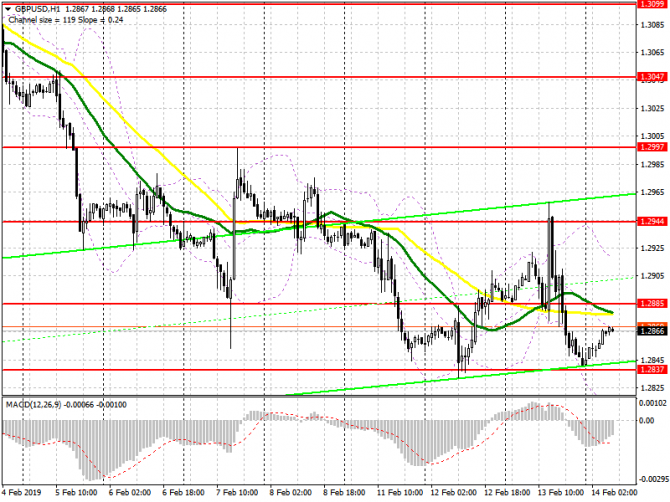Screen dimensions: 670x502
Task: Click the 1.2825 price scale value
Action: point(653,388)
